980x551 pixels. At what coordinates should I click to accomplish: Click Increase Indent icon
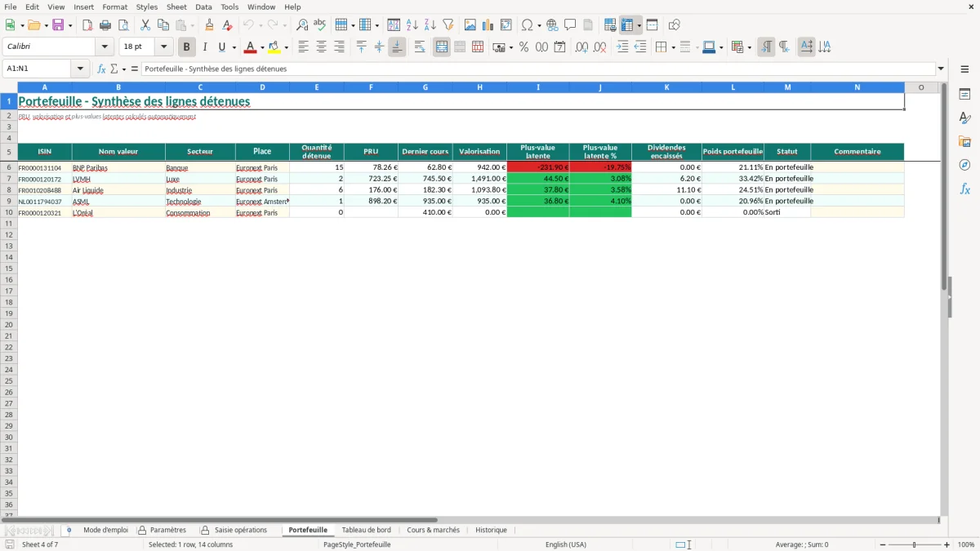coord(622,47)
